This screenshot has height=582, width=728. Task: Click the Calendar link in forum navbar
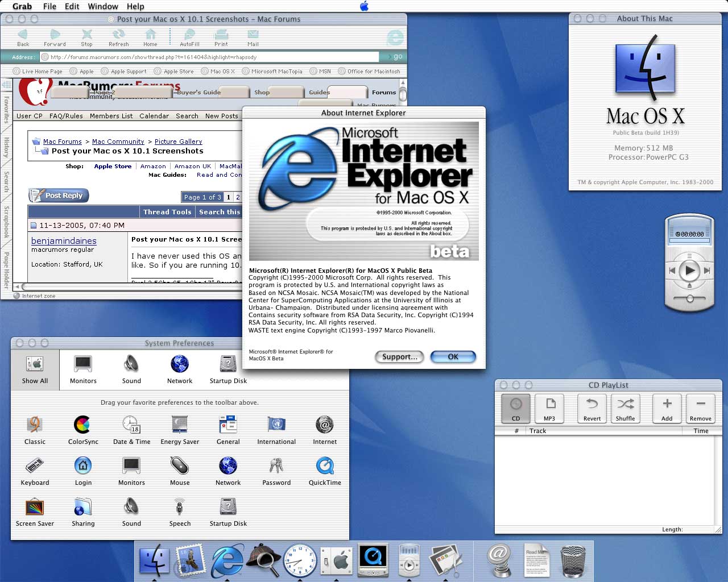[x=154, y=116]
